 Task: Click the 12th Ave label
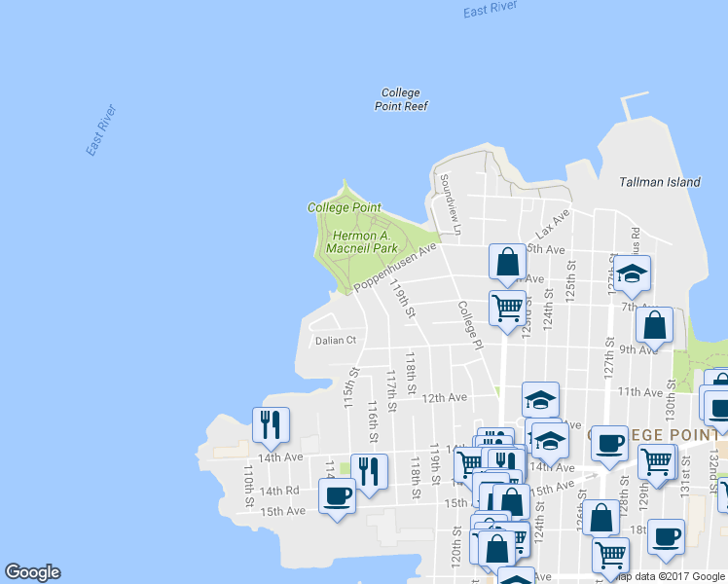pyautogui.click(x=445, y=398)
